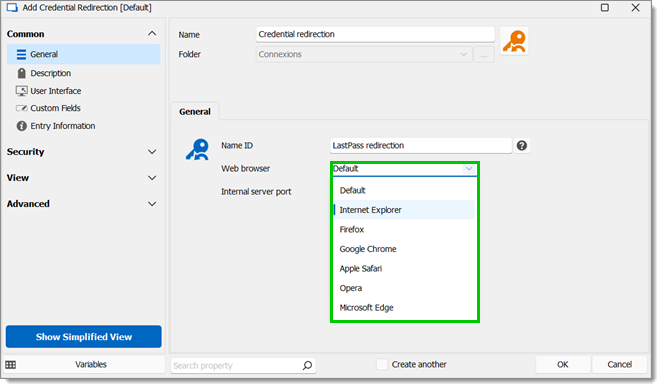662x389 pixels.
Task: Open the Name ID help question mark
Action: click(522, 146)
